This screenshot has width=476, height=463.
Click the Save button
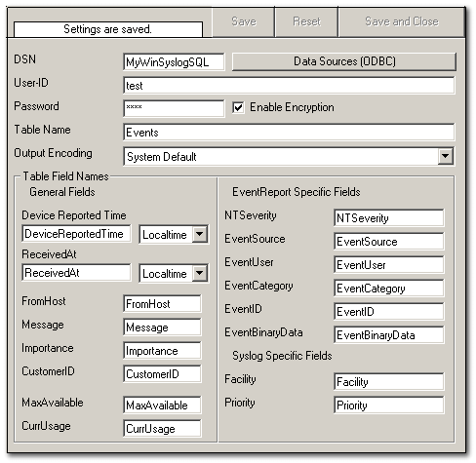(243, 21)
